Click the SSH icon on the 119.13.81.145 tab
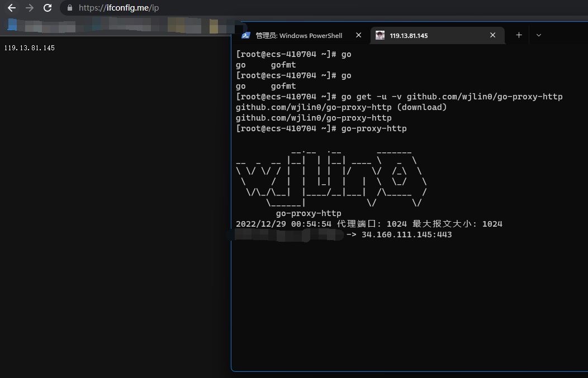588x378 pixels. pos(380,35)
